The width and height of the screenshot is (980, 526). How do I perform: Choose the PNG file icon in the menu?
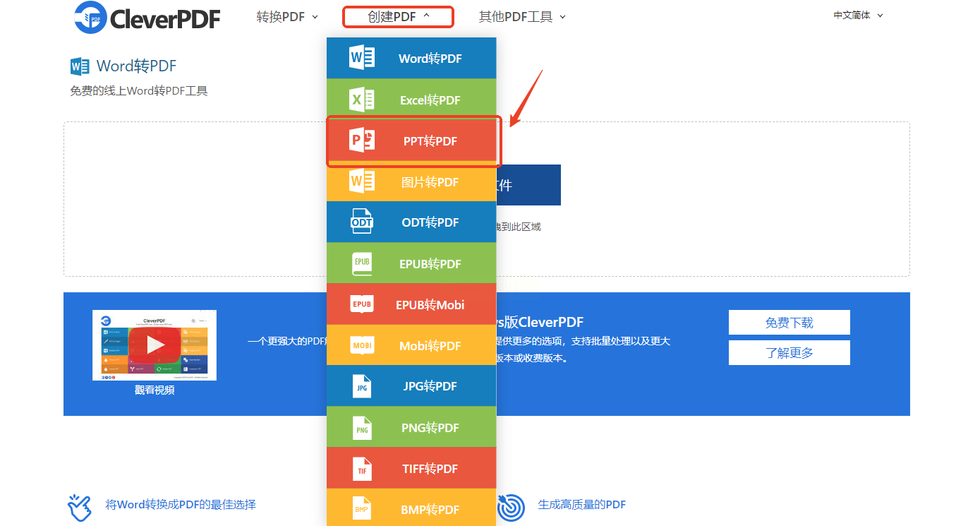point(362,427)
